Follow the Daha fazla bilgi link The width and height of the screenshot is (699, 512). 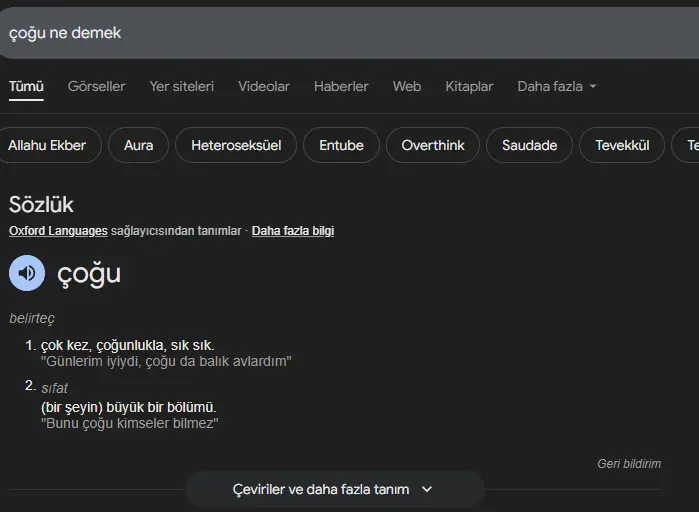[293, 231]
